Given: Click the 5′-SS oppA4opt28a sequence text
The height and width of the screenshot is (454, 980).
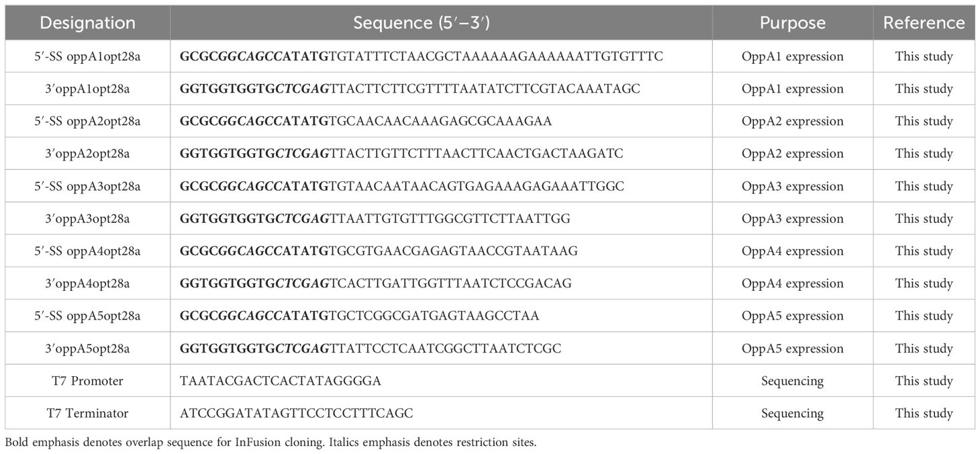Looking at the screenshot, I should [379, 251].
